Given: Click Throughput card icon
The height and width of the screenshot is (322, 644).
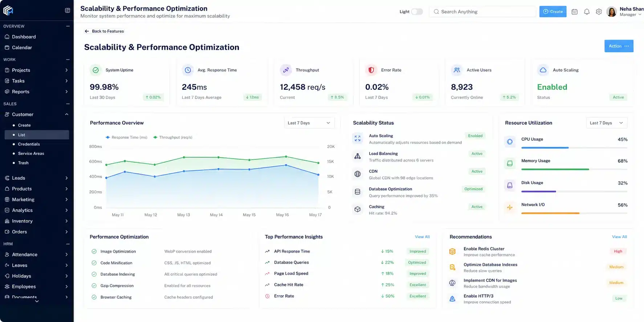Looking at the screenshot, I should (286, 70).
